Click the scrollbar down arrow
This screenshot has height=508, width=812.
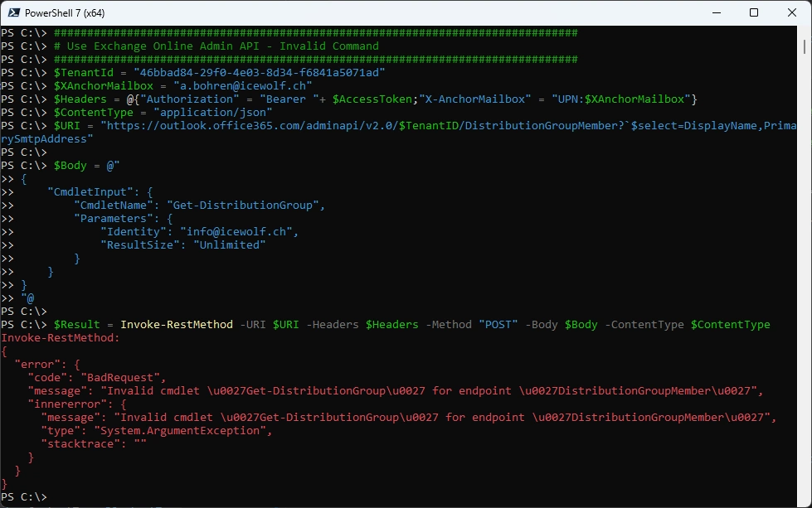click(805, 501)
